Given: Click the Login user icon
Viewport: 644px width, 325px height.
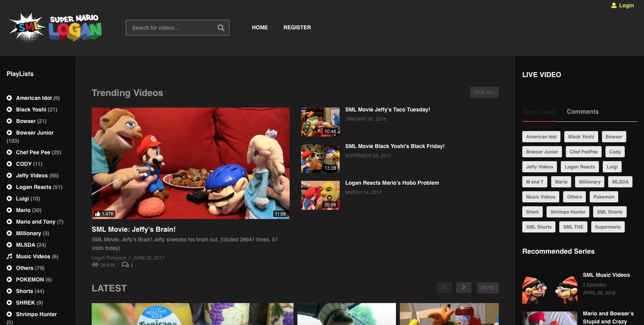Looking at the screenshot, I should (614, 5).
